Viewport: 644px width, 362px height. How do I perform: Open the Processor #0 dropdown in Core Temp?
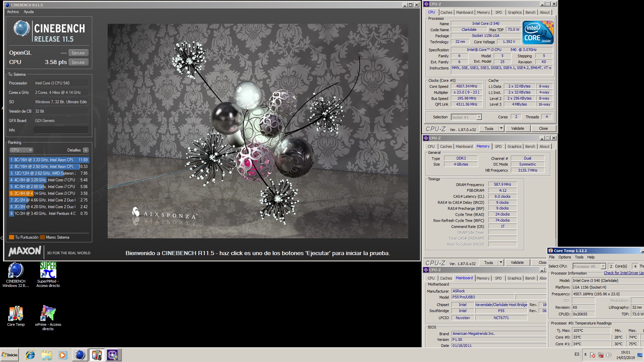pyautogui.click(x=589, y=266)
